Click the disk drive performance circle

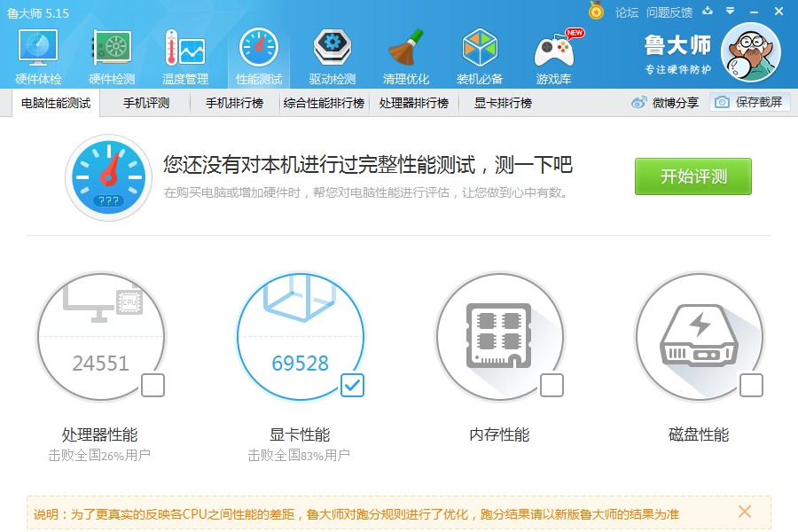[x=700, y=337]
